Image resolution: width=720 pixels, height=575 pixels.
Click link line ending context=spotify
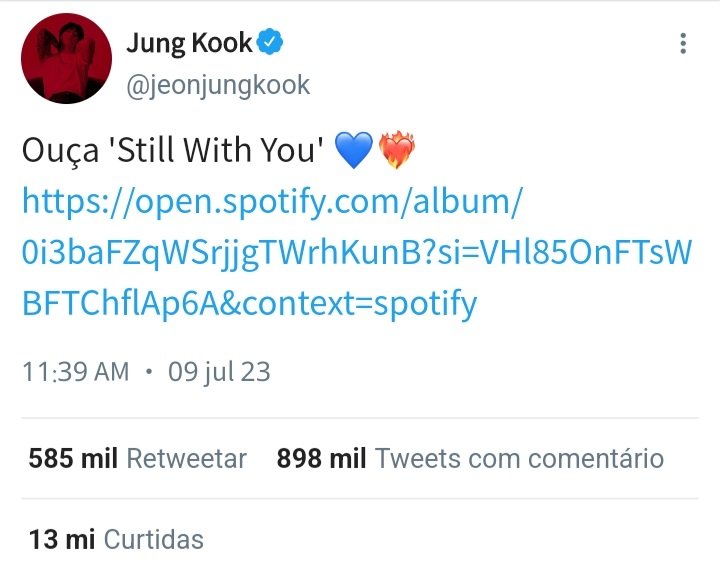(x=250, y=304)
